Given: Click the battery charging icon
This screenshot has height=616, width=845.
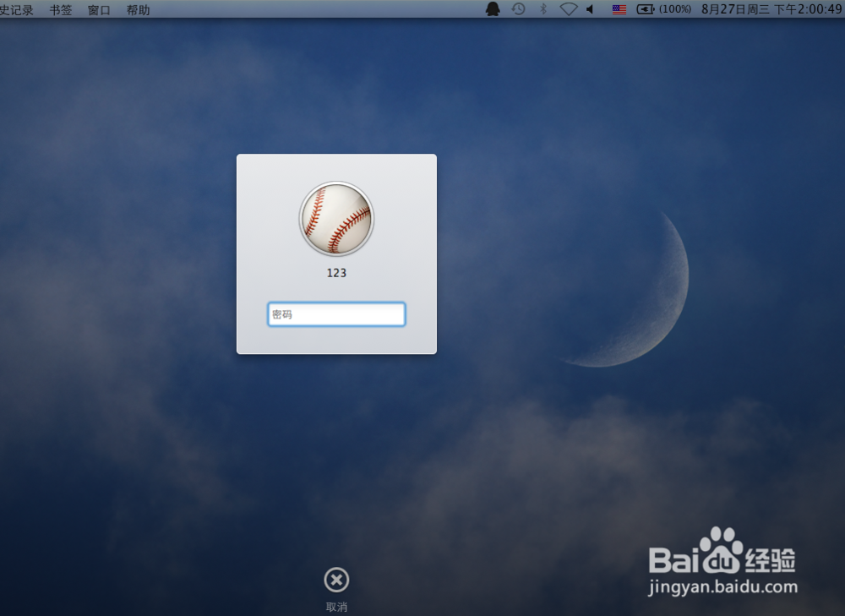Looking at the screenshot, I should (x=645, y=9).
